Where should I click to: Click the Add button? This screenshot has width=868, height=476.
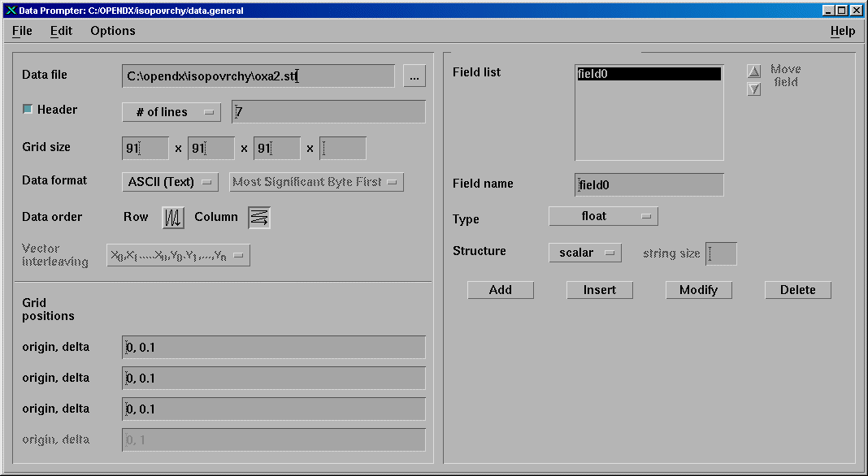coord(501,290)
